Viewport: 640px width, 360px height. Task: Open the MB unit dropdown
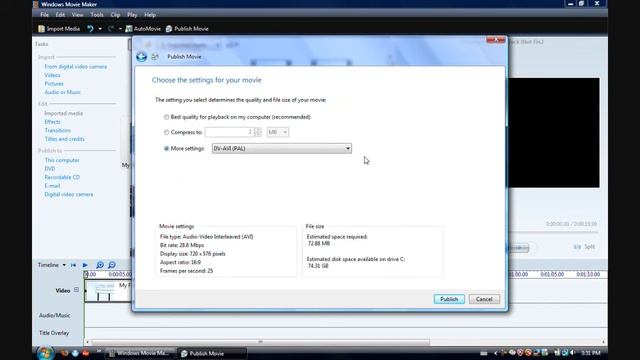(x=278, y=132)
